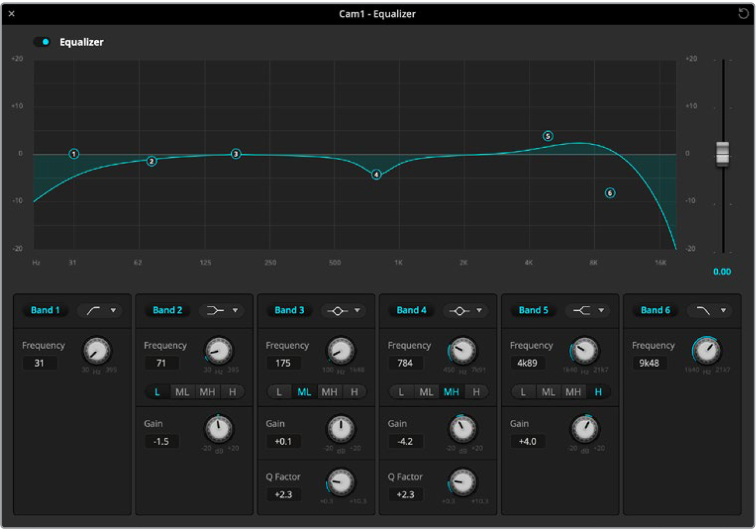Click band 5 handle on the EQ graph
This screenshot has width=756, height=532.
tap(548, 136)
